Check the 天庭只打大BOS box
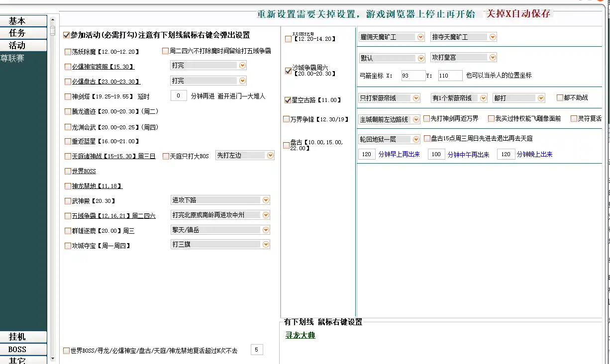This screenshot has width=610, height=364. tap(166, 156)
